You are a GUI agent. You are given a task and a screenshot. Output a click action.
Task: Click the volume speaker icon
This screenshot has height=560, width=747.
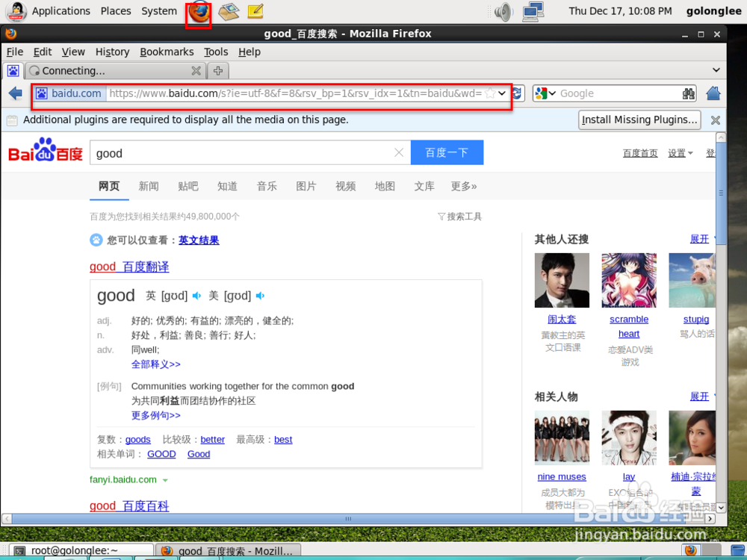pyautogui.click(x=503, y=12)
